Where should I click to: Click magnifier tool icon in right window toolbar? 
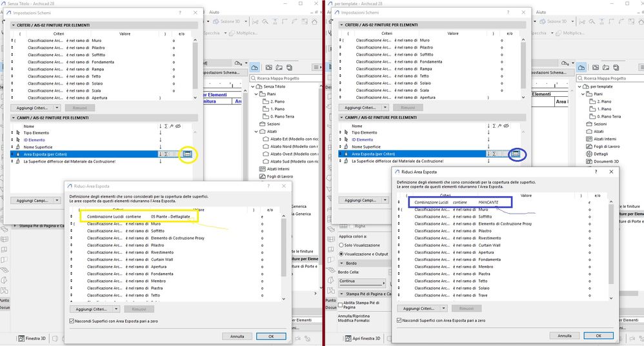coord(592,21)
